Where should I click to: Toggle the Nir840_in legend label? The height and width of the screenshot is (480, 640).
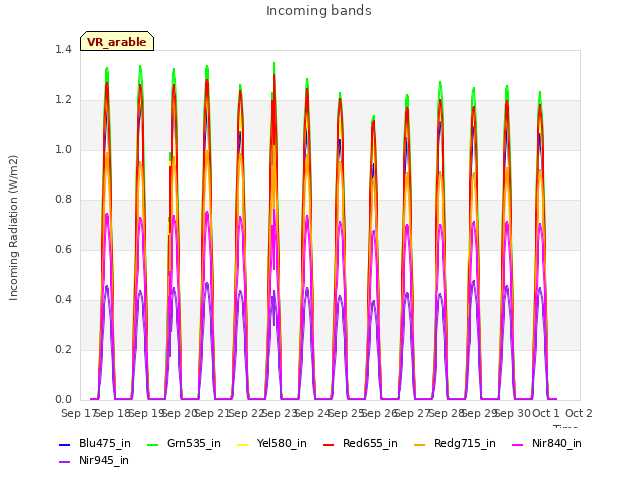tap(557, 443)
